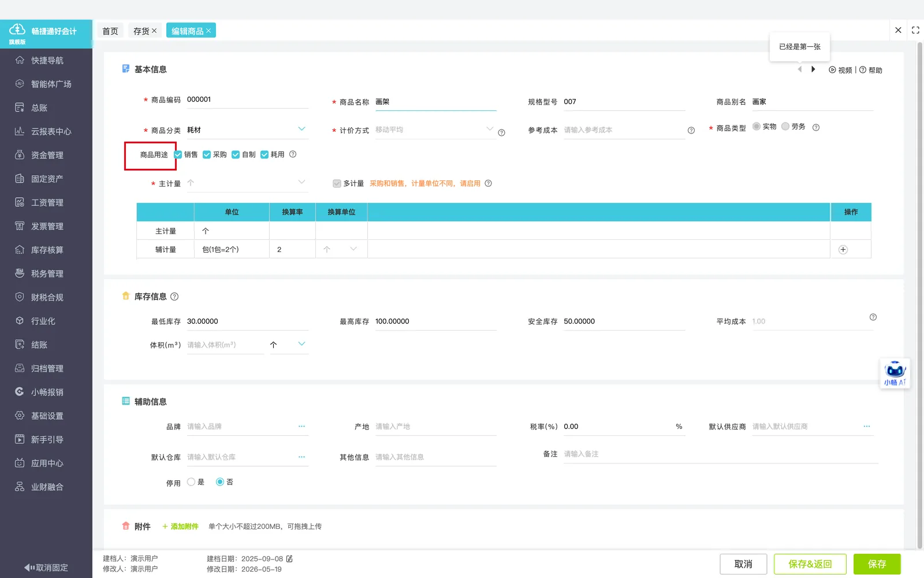Open the 体积 unit dropdown
Viewport: 924px width, 578px height.
[301, 344]
